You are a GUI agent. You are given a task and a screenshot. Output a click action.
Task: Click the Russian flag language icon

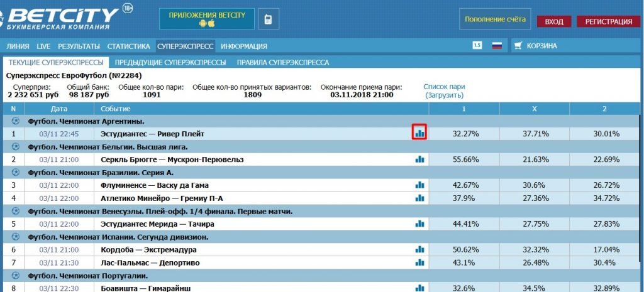click(497, 46)
